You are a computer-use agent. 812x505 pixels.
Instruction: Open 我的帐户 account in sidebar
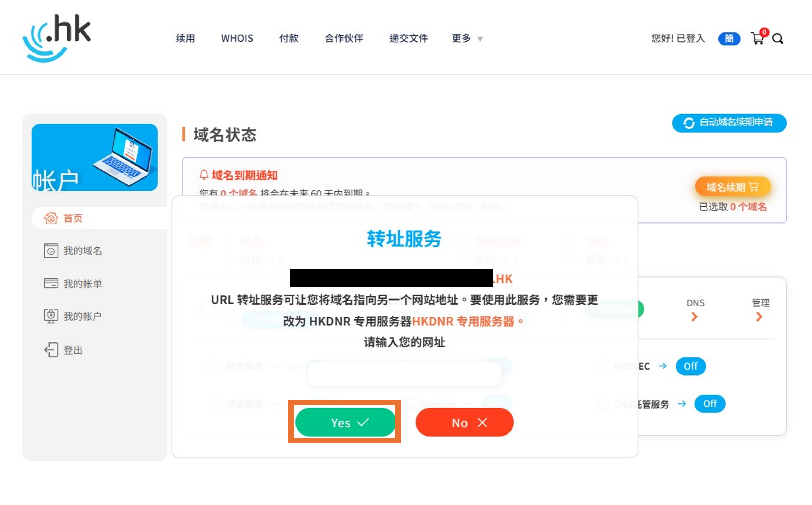(x=83, y=316)
